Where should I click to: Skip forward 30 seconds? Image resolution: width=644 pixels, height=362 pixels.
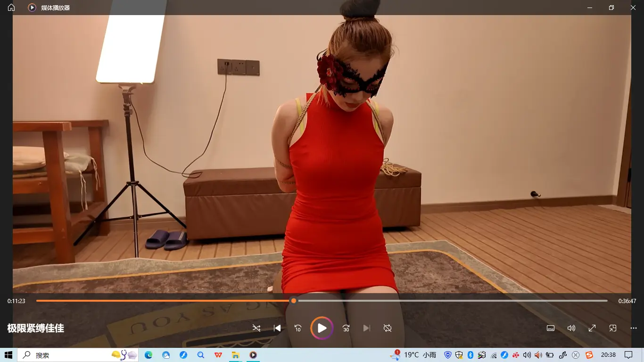[x=346, y=328]
